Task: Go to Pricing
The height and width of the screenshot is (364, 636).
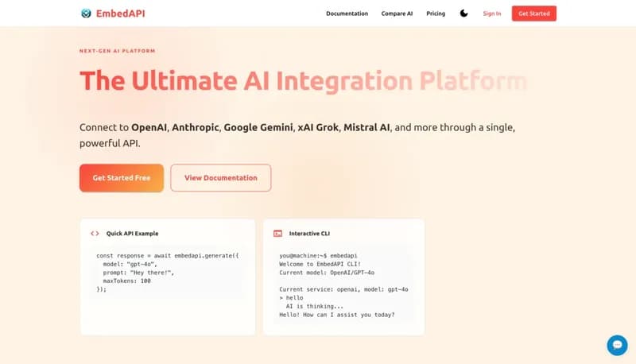Action: 436,14
